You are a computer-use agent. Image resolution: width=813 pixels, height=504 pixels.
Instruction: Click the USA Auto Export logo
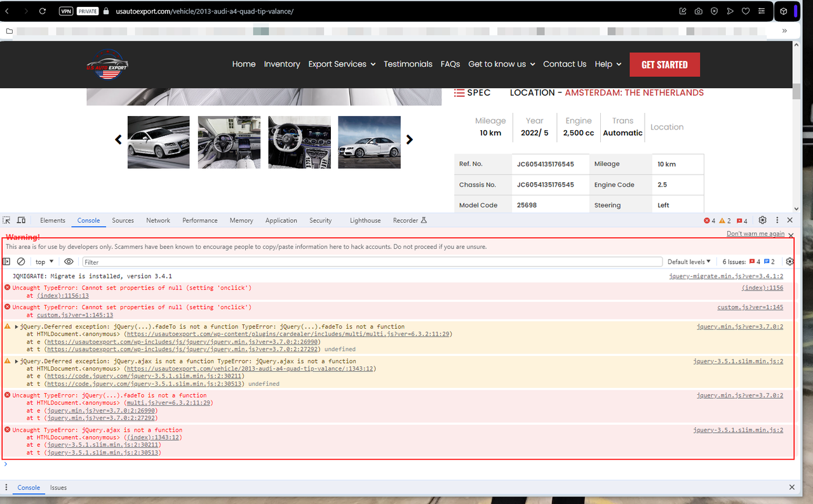(x=107, y=64)
